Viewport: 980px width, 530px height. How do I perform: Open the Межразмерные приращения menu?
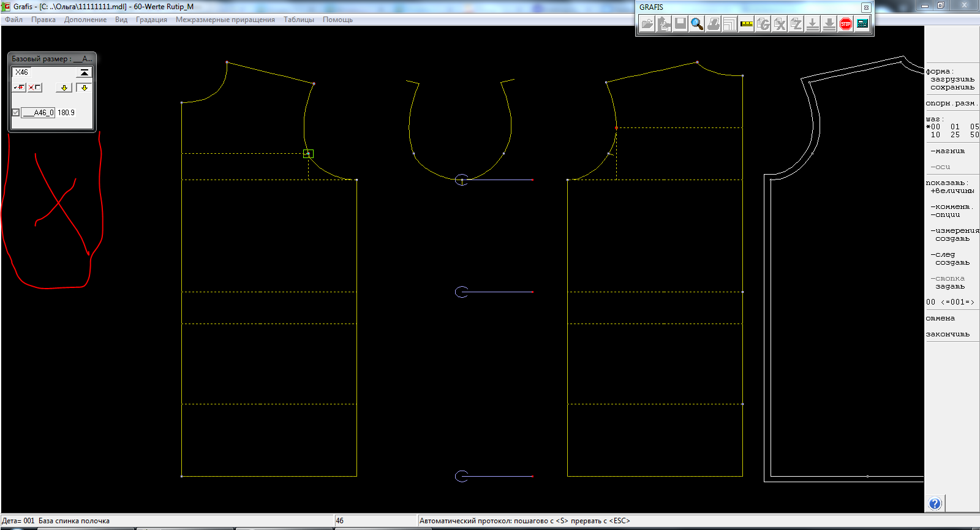(225, 20)
